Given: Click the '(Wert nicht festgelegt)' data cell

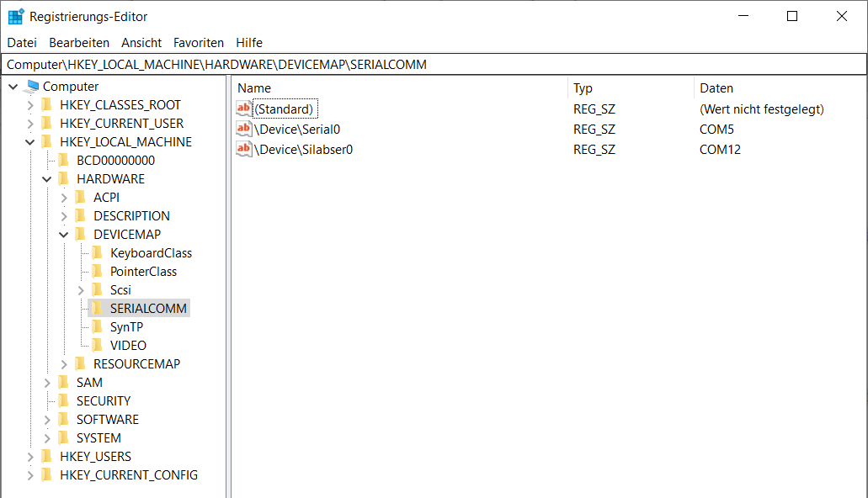Looking at the screenshot, I should click(762, 109).
